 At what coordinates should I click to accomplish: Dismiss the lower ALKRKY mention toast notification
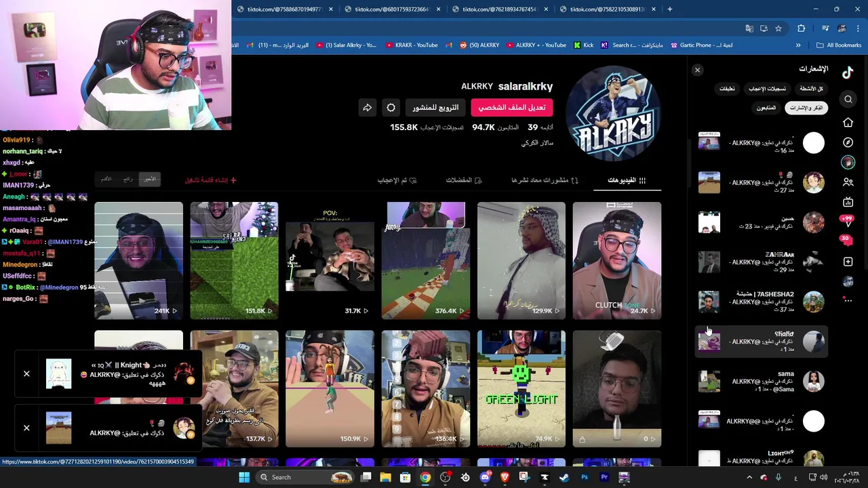click(26, 428)
